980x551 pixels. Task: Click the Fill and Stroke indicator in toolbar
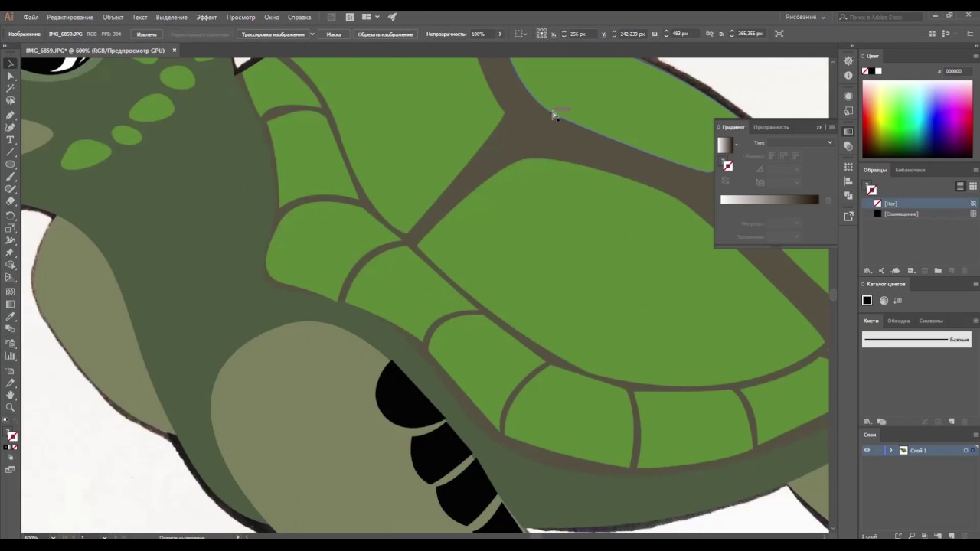point(11,436)
